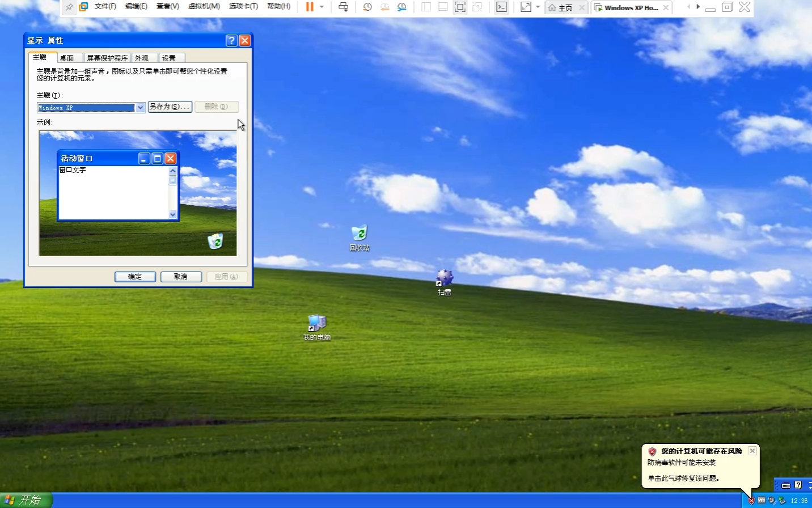Click the help ? button in 显示 属性 title bar
812x508 pixels.
pyautogui.click(x=231, y=40)
